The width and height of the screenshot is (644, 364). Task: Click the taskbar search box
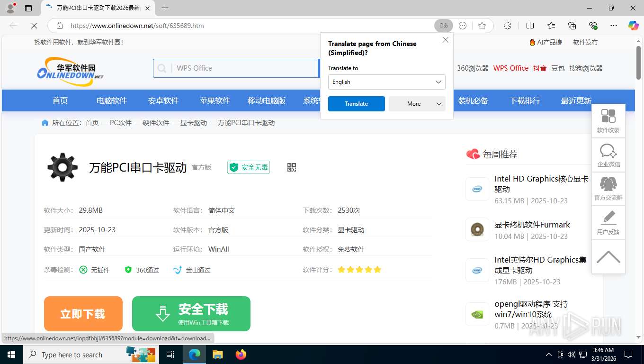[x=91, y=355]
